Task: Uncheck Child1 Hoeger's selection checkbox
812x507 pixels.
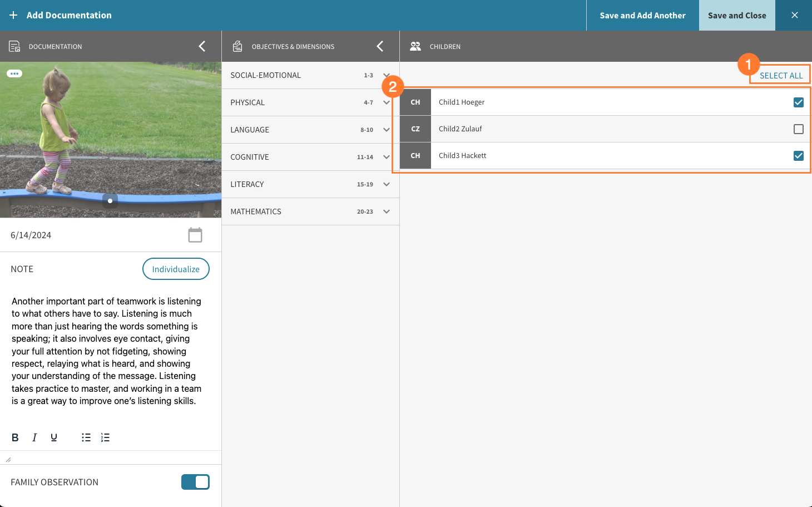Action: (799, 102)
